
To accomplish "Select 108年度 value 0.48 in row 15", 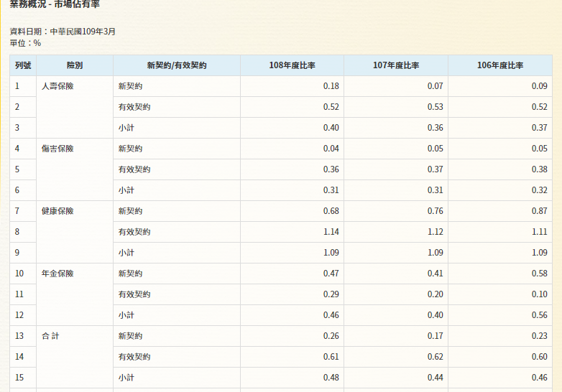I will pyautogui.click(x=331, y=378).
